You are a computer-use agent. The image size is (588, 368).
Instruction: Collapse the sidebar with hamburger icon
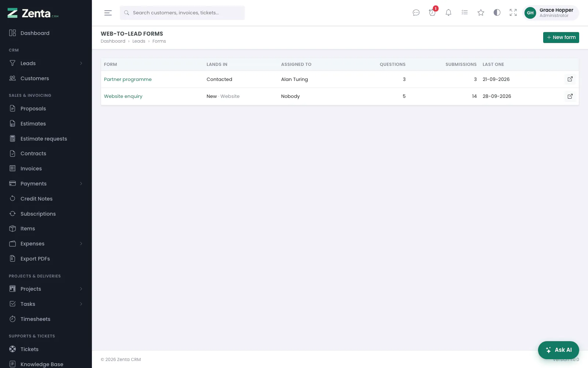coord(108,13)
